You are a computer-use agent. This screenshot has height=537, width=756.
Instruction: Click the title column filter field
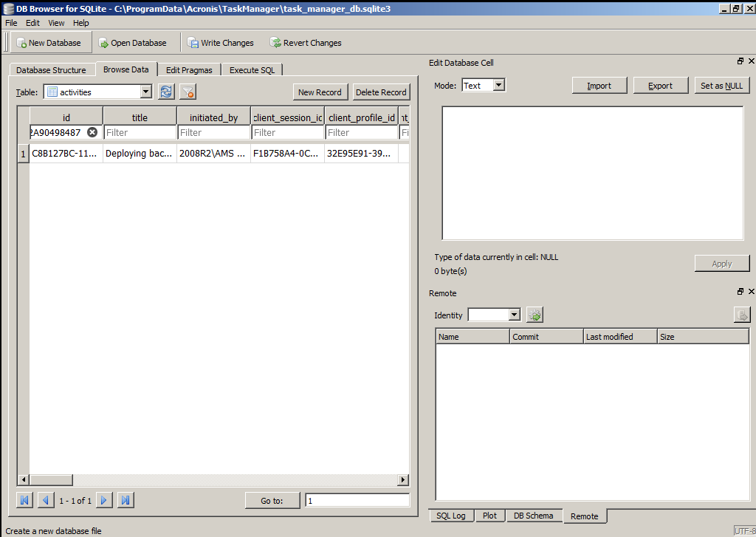140,132
